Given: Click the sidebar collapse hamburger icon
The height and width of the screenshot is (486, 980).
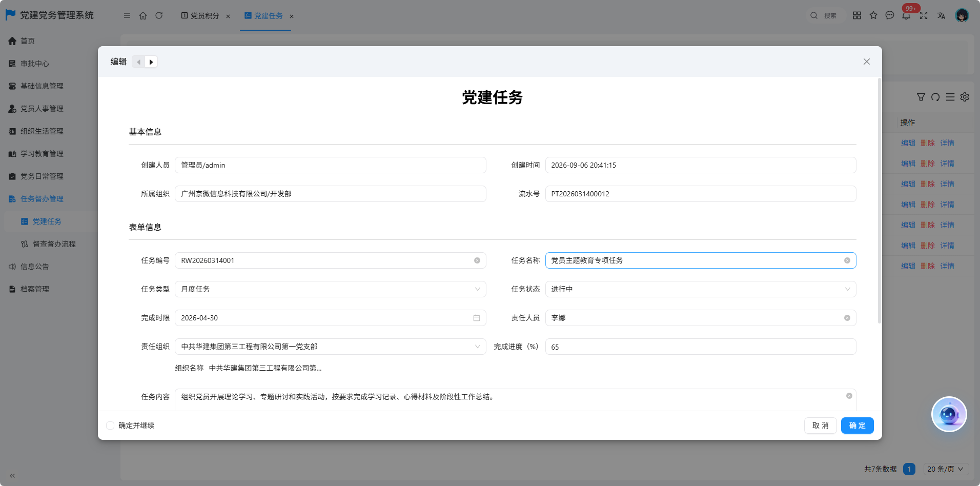Looking at the screenshot, I should (x=127, y=15).
